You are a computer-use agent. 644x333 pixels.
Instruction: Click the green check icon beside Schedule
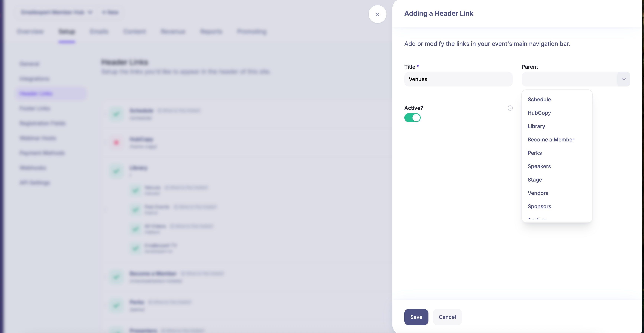click(x=116, y=114)
